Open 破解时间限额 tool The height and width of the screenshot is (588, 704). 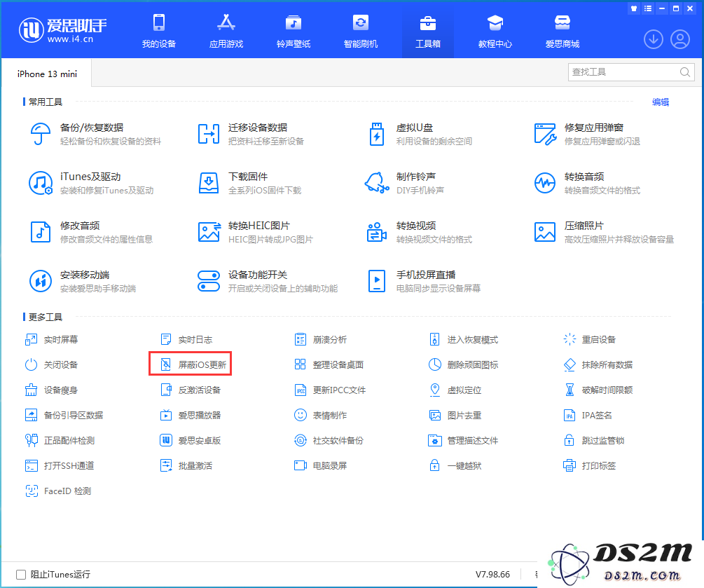click(598, 390)
